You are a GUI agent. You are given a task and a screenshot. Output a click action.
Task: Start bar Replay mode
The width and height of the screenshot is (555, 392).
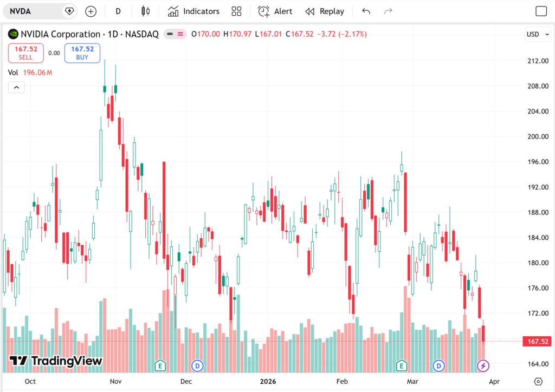(x=324, y=11)
